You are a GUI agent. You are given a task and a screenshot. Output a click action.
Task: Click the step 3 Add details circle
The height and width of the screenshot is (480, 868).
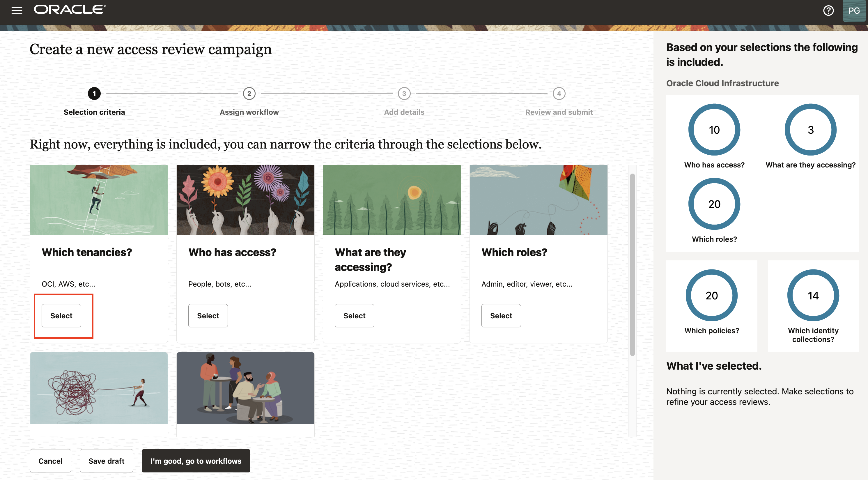click(404, 93)
